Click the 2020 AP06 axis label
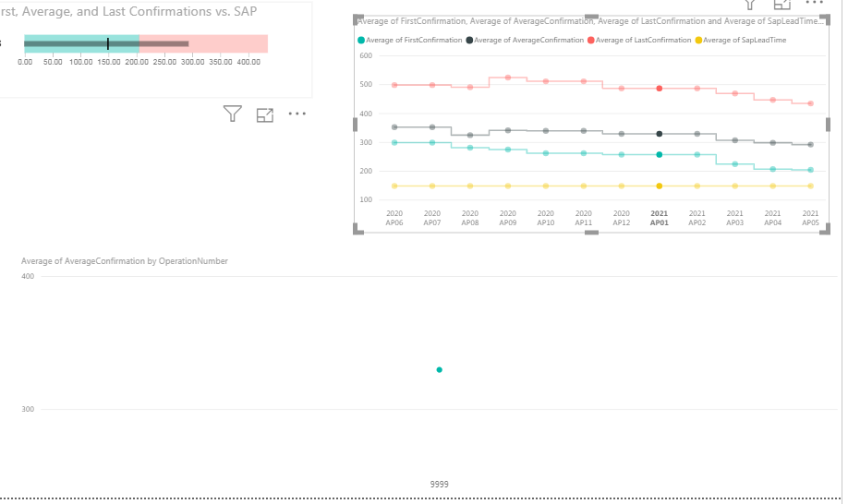 (394, 218)
